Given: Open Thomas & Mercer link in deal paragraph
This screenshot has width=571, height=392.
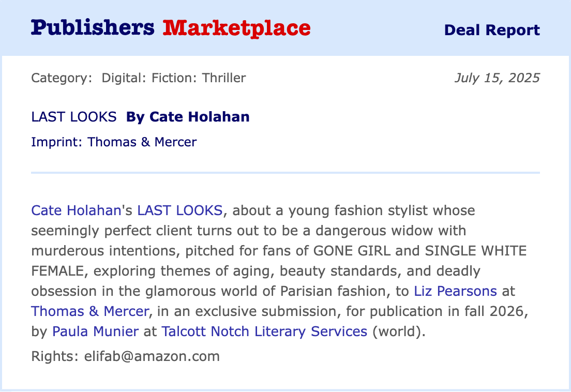Looking at the screenshot, I should tap(90, 311).
